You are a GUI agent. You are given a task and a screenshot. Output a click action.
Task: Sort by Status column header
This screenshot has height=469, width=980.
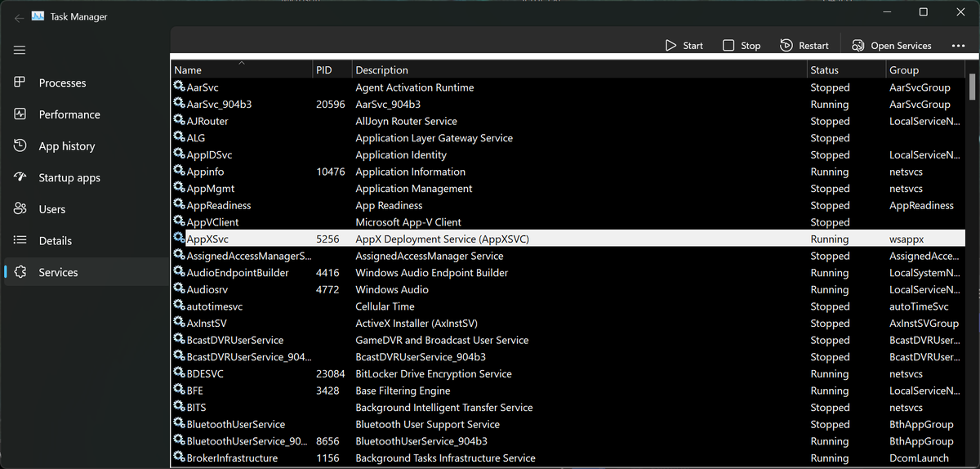pos(846,70)
